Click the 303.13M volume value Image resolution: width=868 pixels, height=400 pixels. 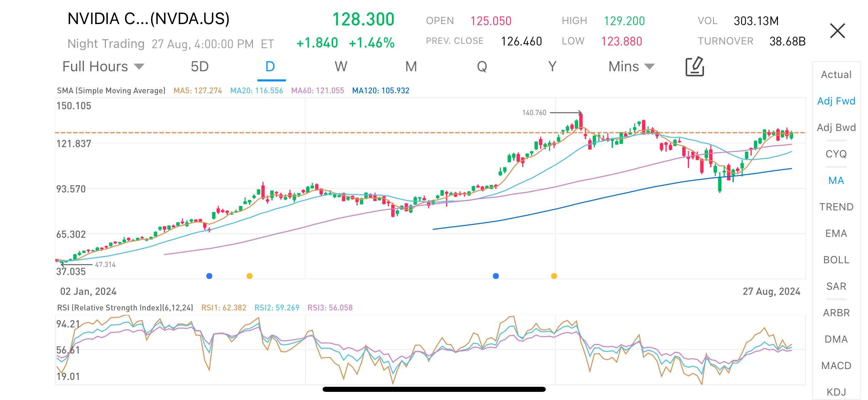click(x=756, y=21)
